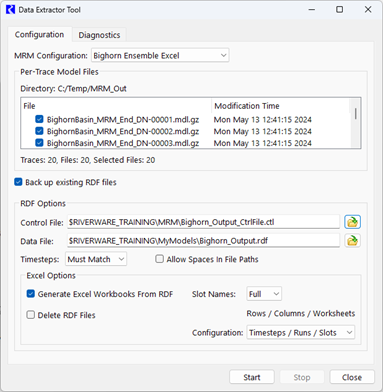Viewport: 384px width, 392px height.
Task: Switch to the Diagnostics tab
Action: pyautogui.click(x=99, y=35)
